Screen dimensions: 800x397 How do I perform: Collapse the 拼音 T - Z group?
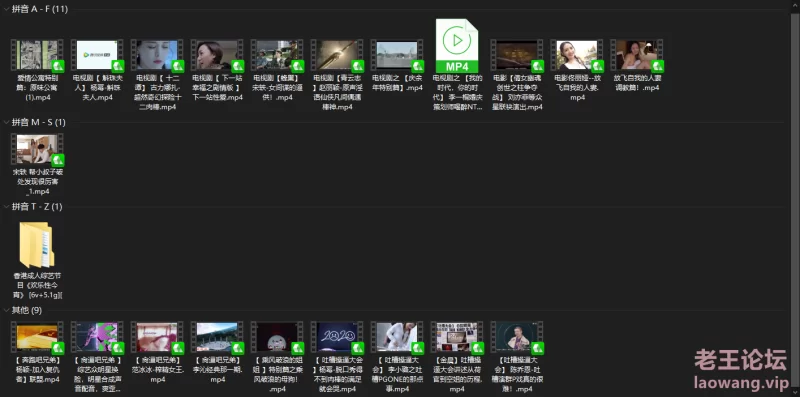pos(6,207)
